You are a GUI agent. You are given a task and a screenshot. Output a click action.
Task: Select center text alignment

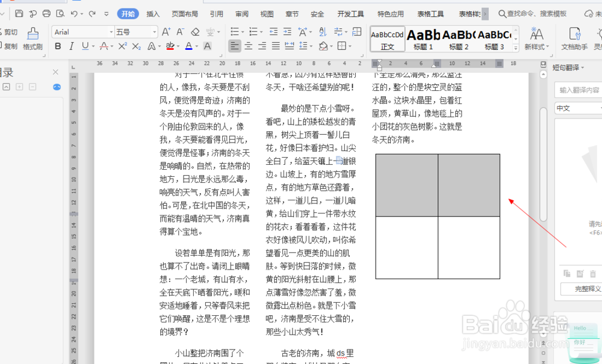249,46
